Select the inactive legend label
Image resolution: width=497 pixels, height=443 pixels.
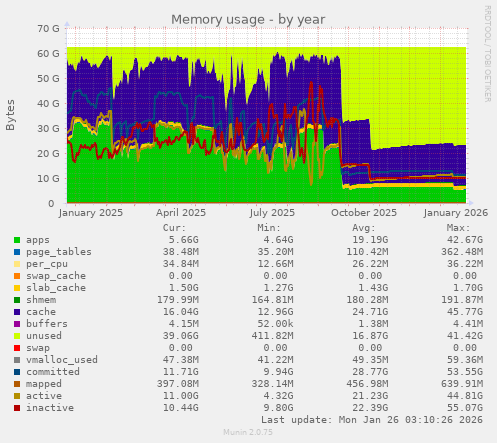pyautogui.click(x=50, y=408)
